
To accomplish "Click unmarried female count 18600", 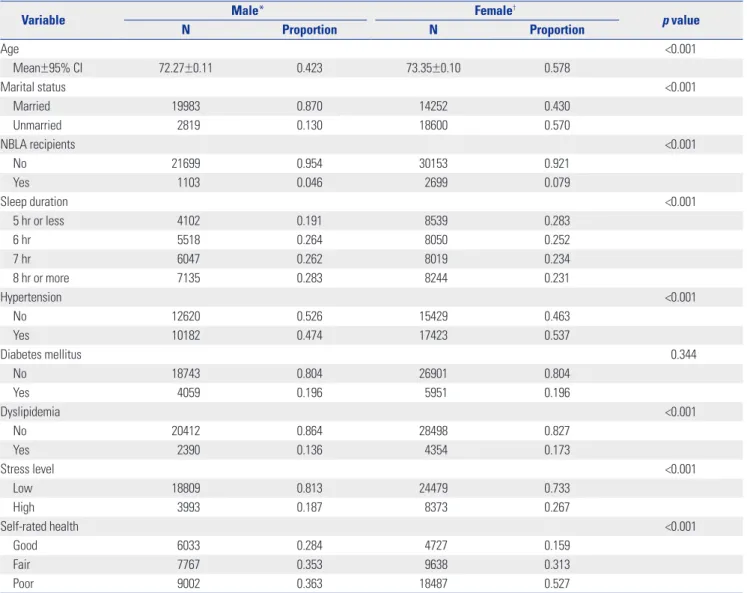I will point(433,125).
